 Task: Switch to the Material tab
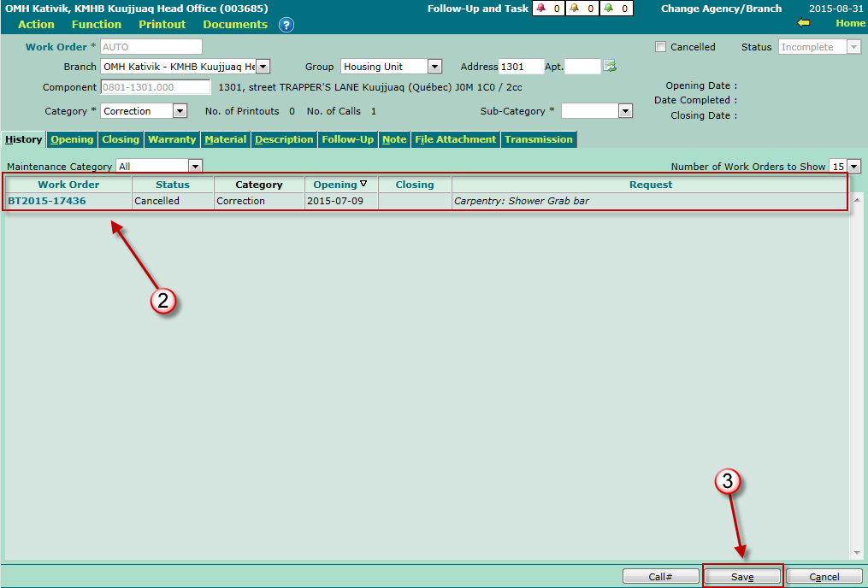point(226,139)
